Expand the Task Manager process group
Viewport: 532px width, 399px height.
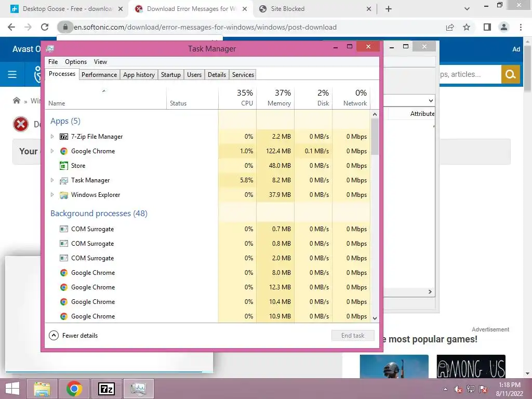pos(52,180)
